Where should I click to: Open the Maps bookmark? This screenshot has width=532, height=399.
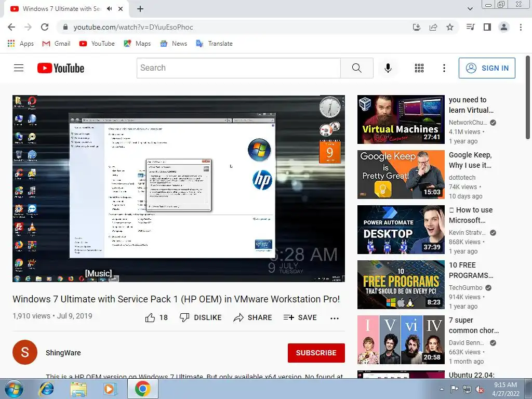(x=137, y=44)
